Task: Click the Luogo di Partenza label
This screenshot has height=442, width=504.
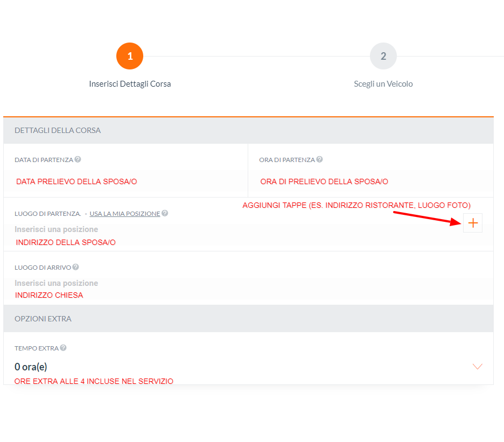Action: [47, 213]
